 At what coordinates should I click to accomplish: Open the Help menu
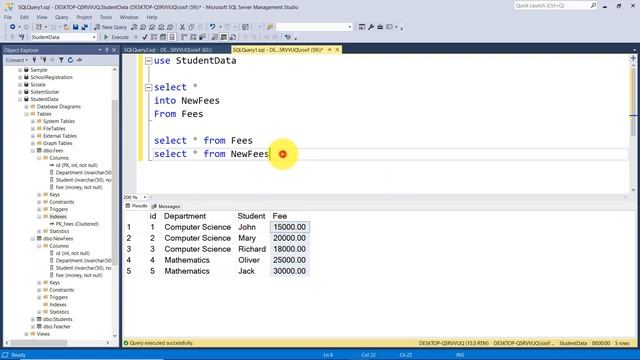152,17
